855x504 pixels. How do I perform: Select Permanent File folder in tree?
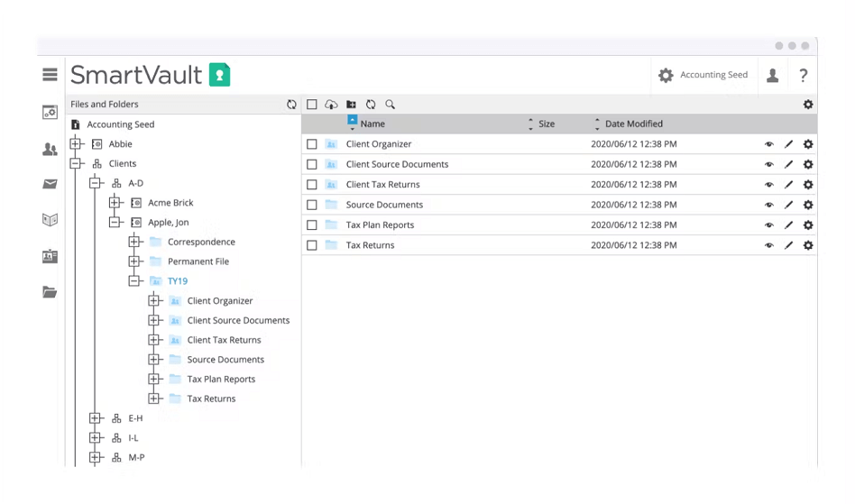click(198, 261)
